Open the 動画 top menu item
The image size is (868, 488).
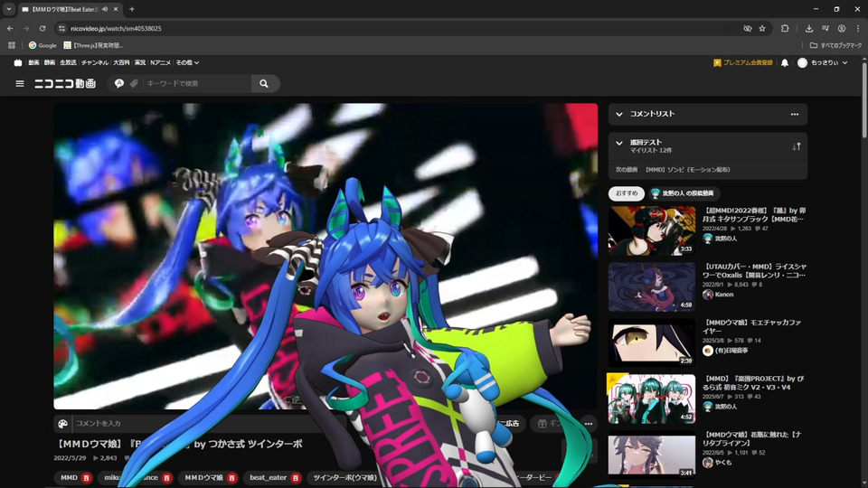[33, 62]
